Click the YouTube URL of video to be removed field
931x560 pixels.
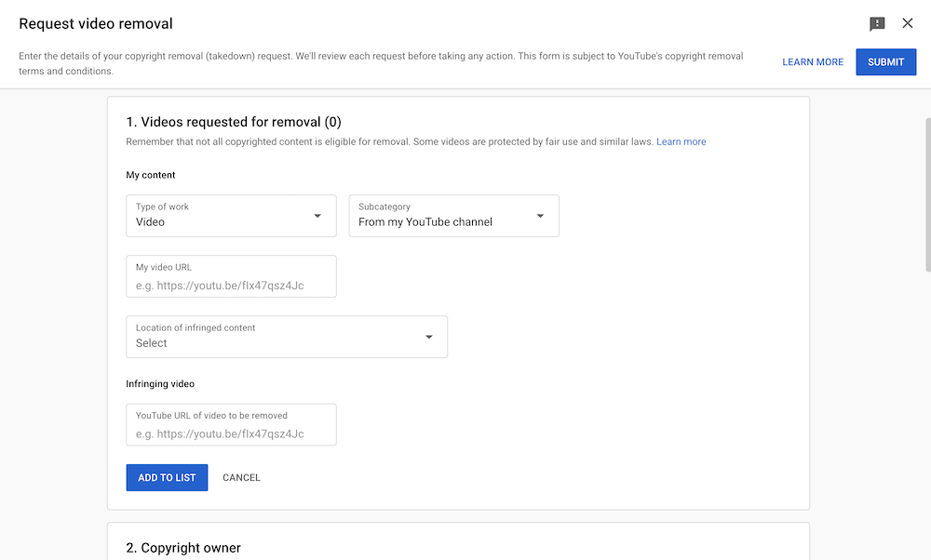pyautogui.click(x=231, y=425)
